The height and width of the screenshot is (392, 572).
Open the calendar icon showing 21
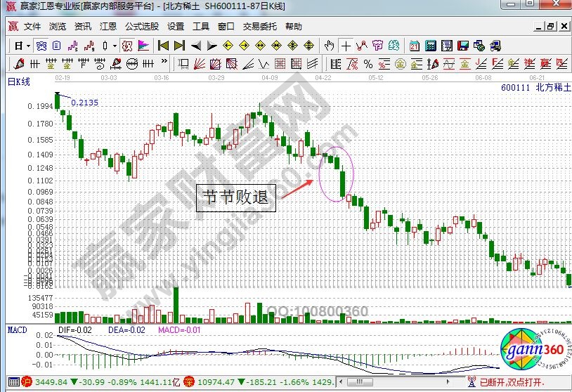(415, 46)
